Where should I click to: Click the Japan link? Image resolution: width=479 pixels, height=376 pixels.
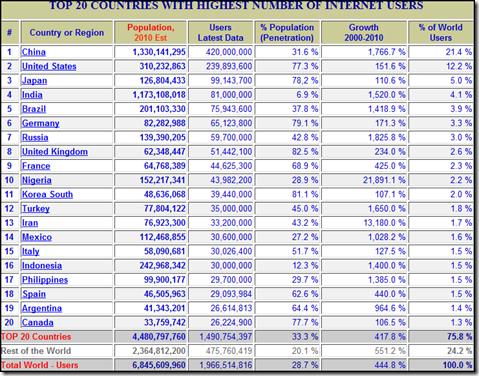34,81
